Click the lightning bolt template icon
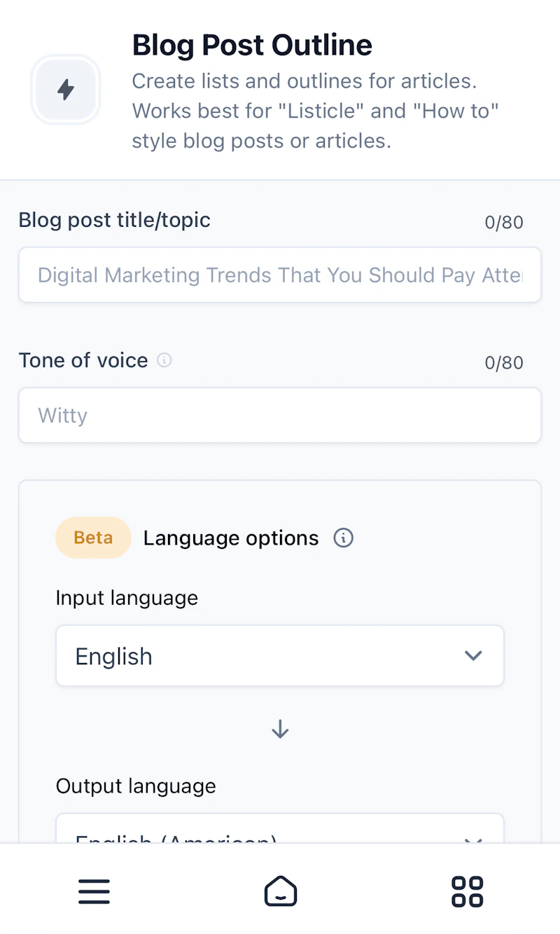560x934 pixels. [66, 90]
